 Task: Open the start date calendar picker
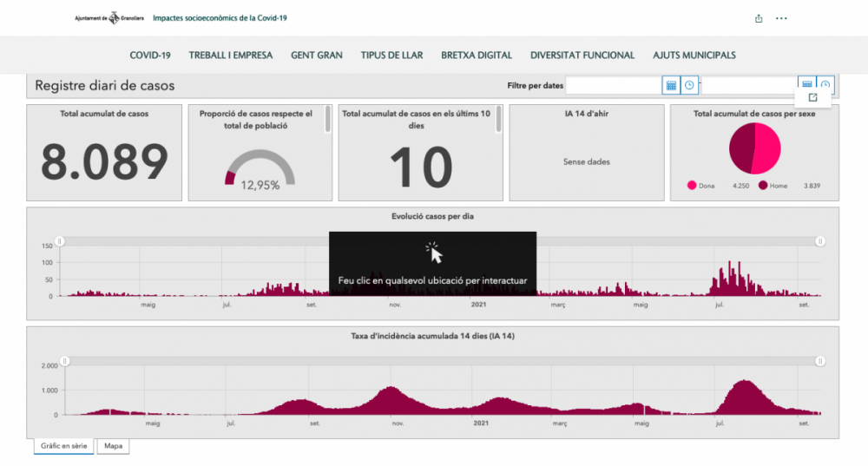(x=670, y=85)
